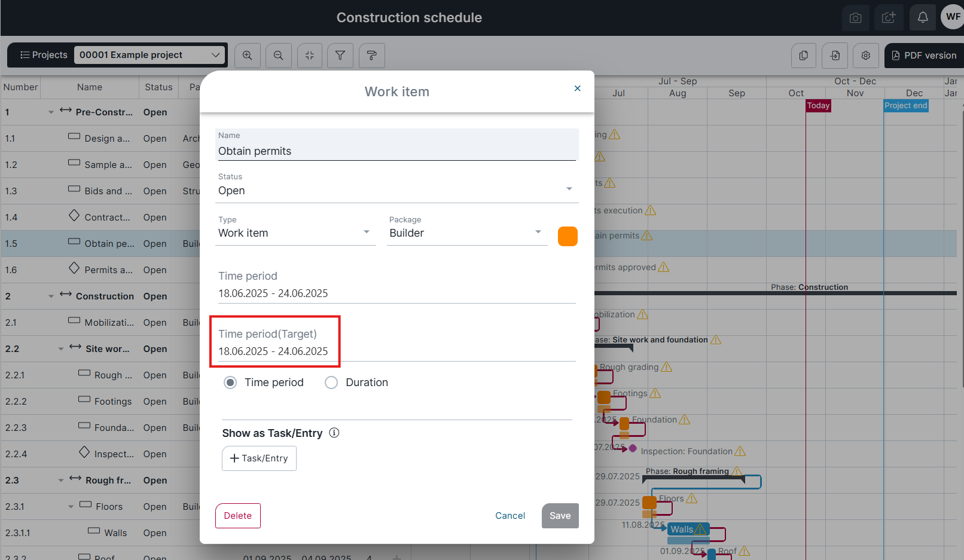Open the Projects menu
Viewport: 964px width, 560px height.
tap(44, 55)
